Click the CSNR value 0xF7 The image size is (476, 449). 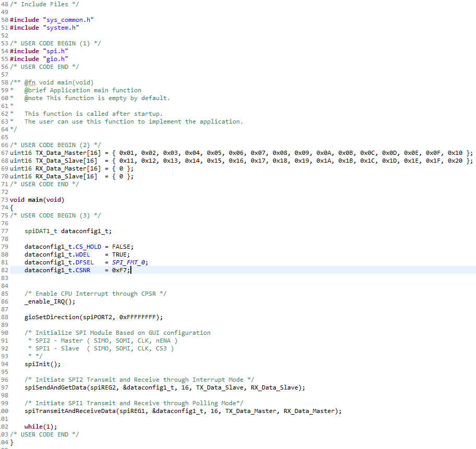[x=119, y=270]
